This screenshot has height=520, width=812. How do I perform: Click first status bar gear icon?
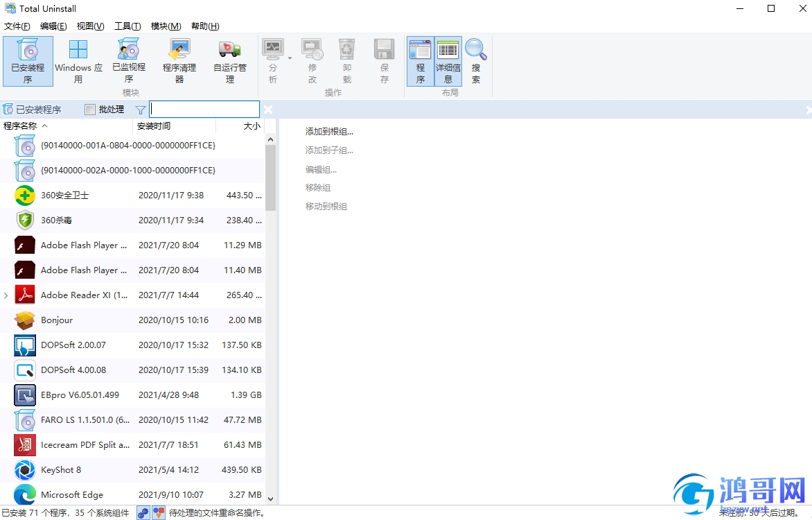143,513
